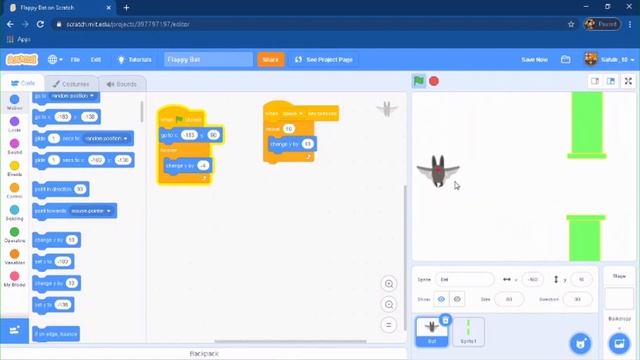Switch to large stage layout
This screenshot has width=640, height=360.
[x=611, y=81]
